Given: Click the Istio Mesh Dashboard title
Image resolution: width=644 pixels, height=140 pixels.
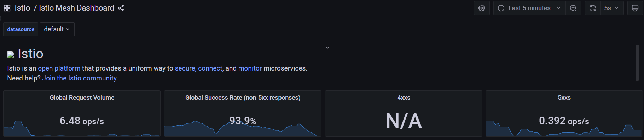Looking at the screenshot, I should [x=76, y=8].
